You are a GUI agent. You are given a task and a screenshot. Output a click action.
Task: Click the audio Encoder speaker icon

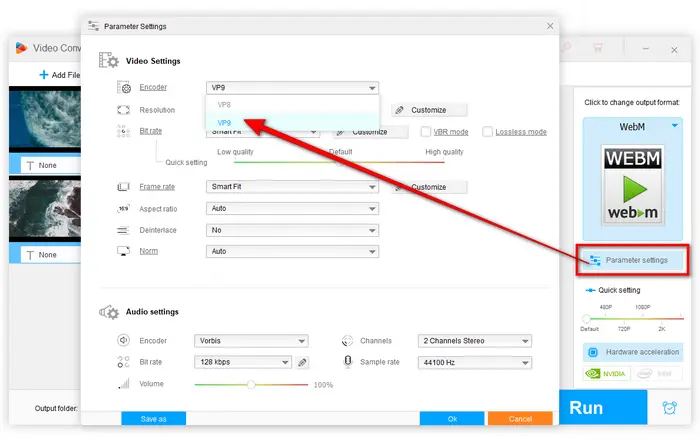pos(123,340)
